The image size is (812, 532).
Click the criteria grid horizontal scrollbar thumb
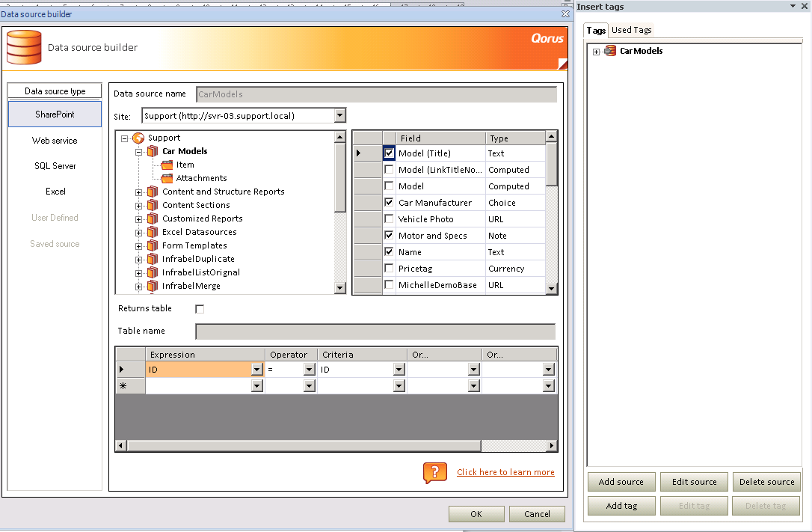(304, 445)
